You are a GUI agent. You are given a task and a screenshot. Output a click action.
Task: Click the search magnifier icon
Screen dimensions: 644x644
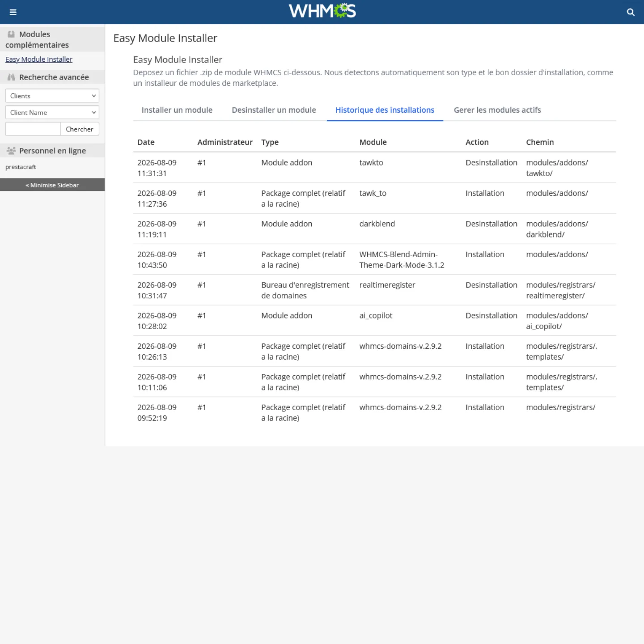pos(631,12)
